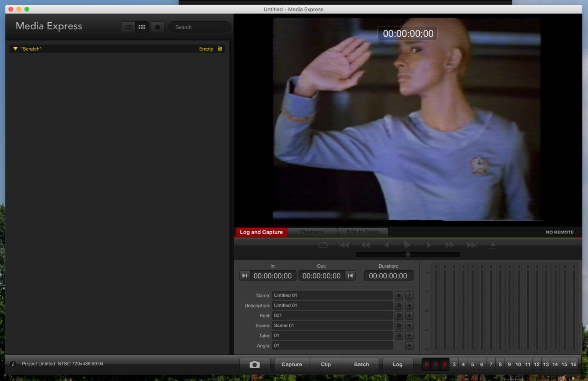This screenshot has height=381, width=588.
Task: Open the Edit to Tape tab
Action: pos(362,232)
